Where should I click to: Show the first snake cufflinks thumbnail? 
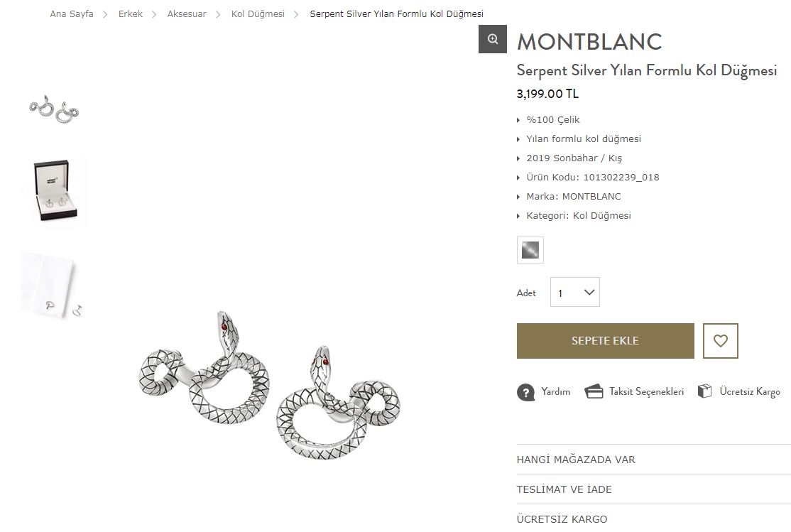[x=54, y=109]
